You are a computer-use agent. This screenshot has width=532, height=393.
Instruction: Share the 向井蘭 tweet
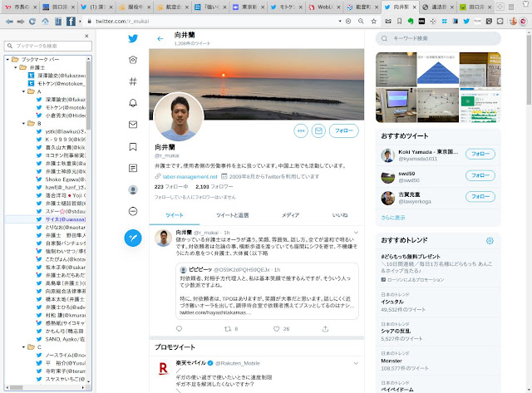coord(325,328)
